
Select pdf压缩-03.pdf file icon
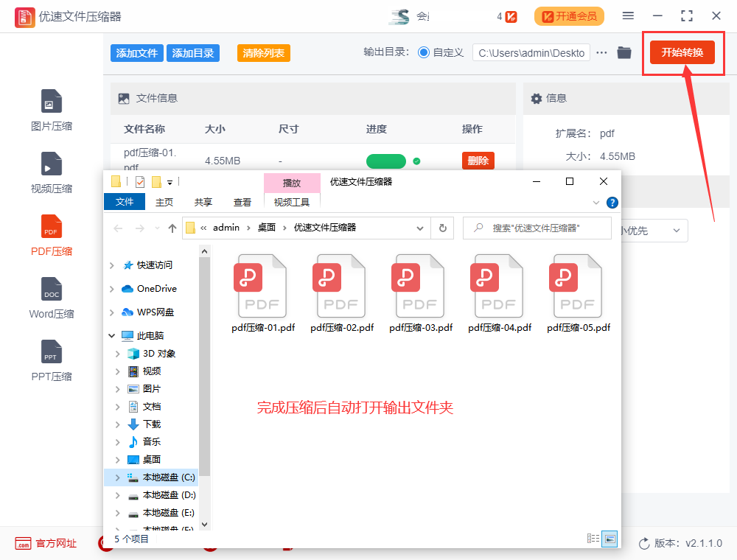[x=417, y=286]
